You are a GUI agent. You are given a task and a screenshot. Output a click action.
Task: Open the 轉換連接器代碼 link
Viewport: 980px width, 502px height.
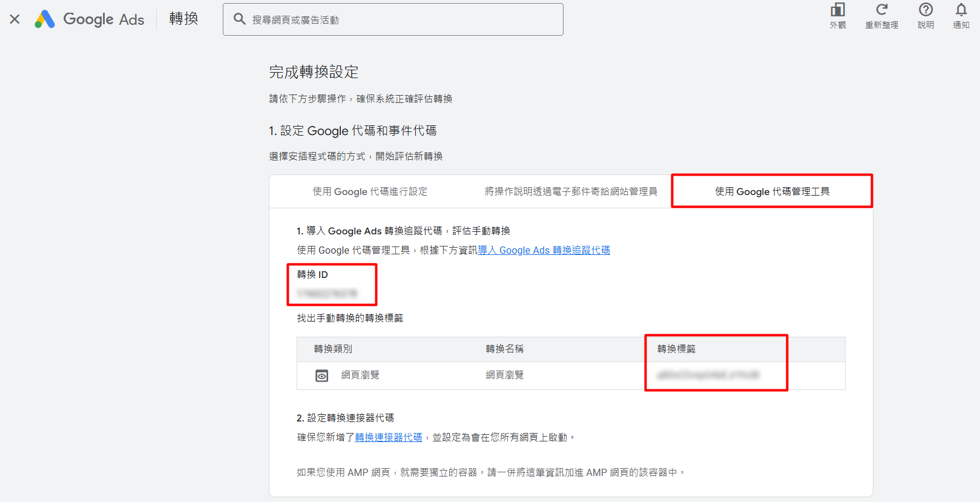(x=389, y=438)
